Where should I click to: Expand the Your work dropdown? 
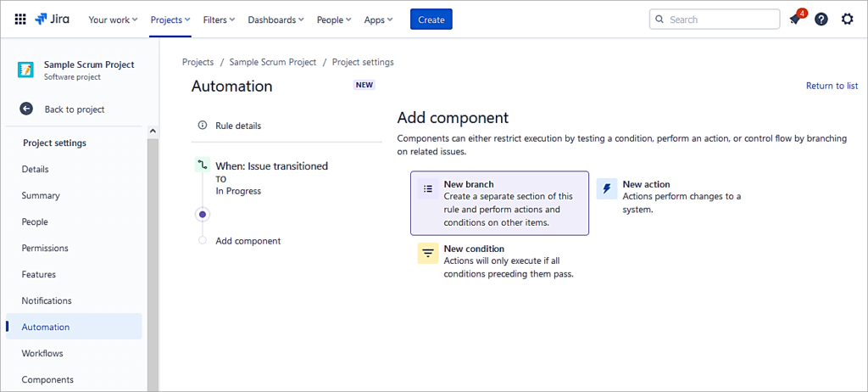pyautogui.click(x=113, y=20)
